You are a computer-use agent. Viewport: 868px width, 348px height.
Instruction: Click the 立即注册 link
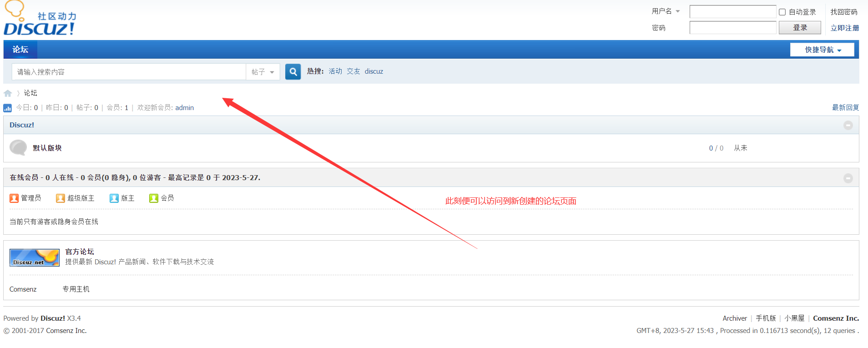(845, 28)
